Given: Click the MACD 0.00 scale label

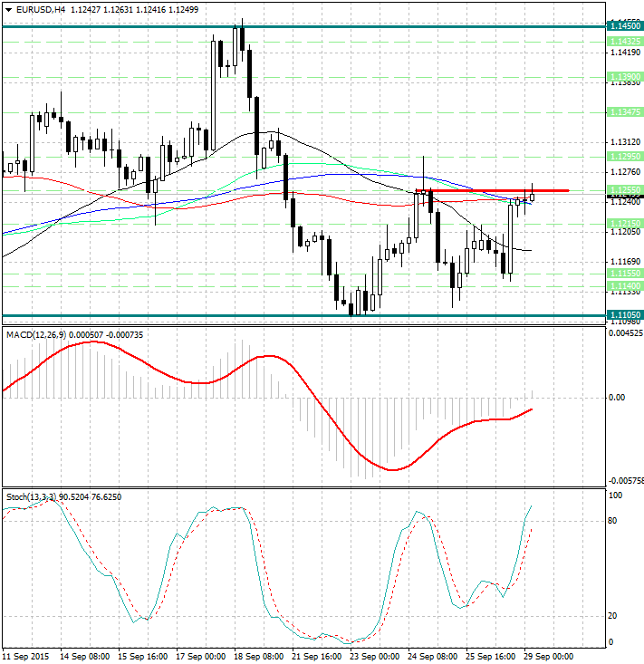Looking at the screenshot, I should point(616,398).
